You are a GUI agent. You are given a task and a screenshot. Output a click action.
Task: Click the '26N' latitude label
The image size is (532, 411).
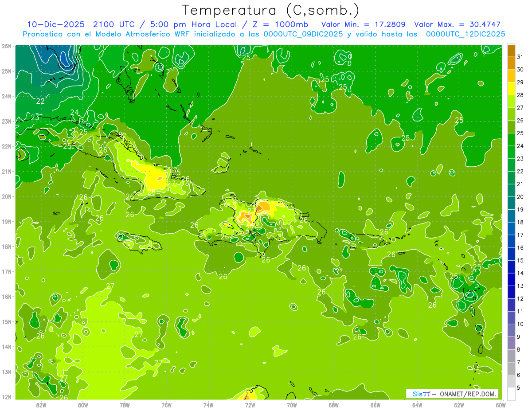pos(6,46)
